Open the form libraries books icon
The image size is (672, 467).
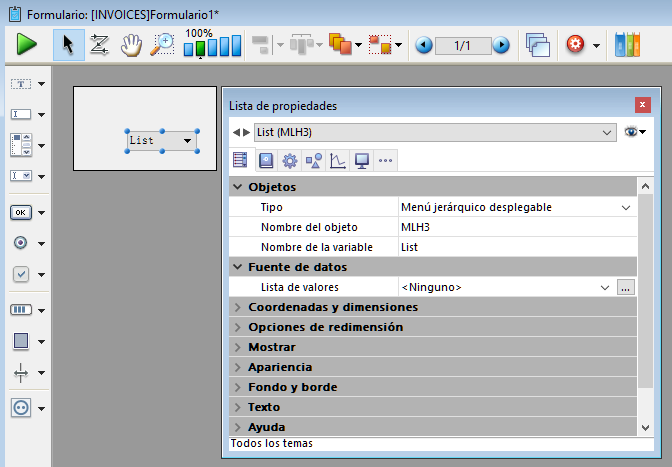point(627,45)
